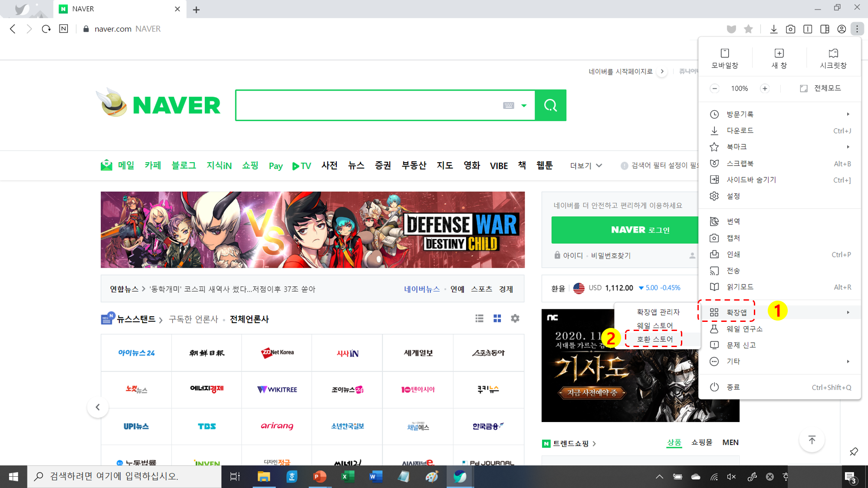Click the bookmark star in address bar

(748, 29)
